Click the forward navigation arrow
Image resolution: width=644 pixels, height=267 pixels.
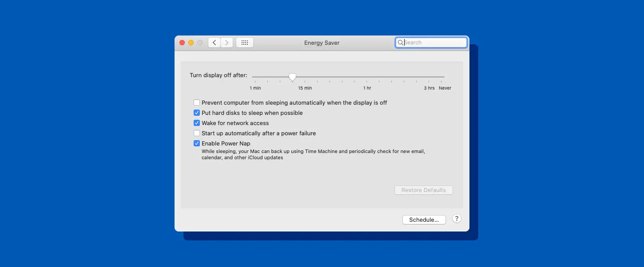[227, 42]
